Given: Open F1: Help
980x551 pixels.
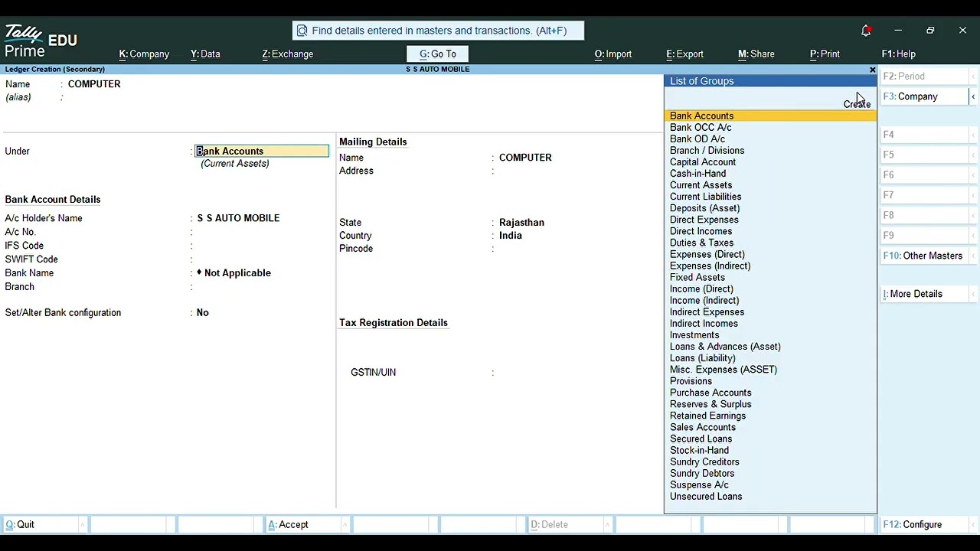Looking at the screenshot, I should (x=899, y=54).
